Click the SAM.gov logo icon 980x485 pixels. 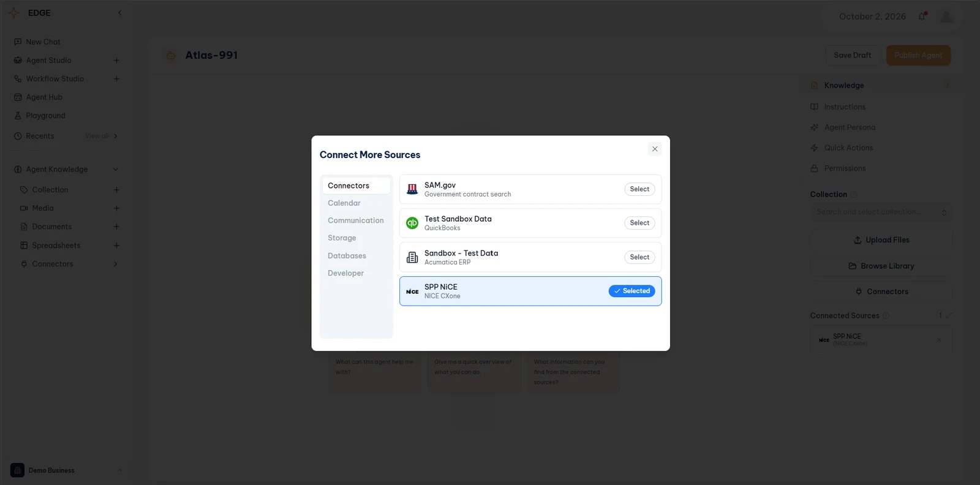(412, 189)
